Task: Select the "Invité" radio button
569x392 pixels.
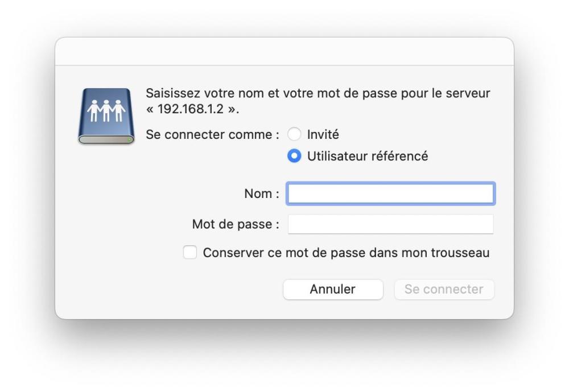Action: pos(294,135)
